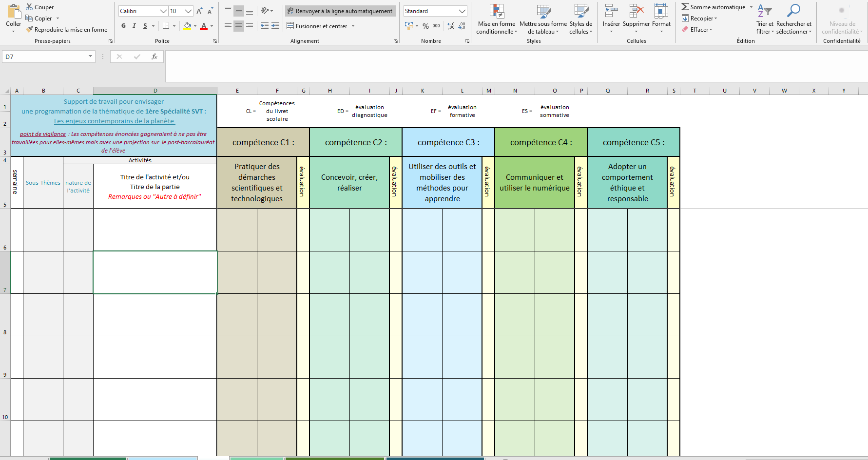Toggle Renvoyer à la ligne automatiquement
Viewport: 868px width, 460px height.
[x=340, y=11]
